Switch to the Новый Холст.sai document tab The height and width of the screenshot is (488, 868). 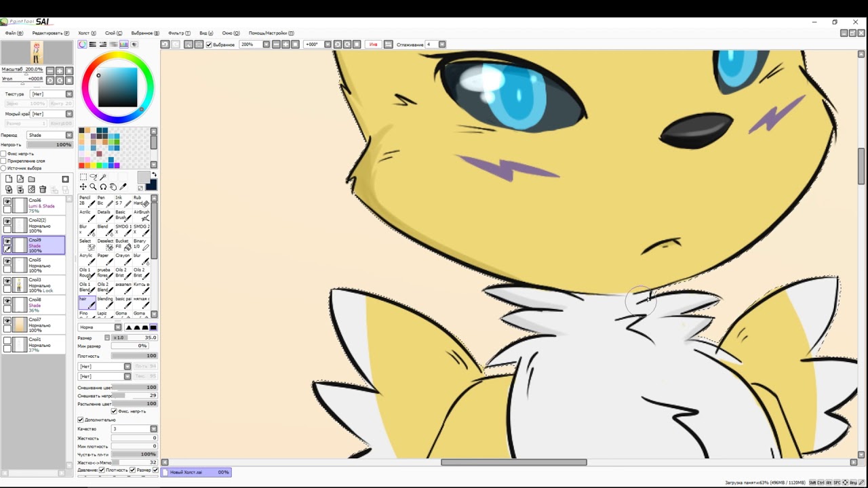tap(197, 472)
